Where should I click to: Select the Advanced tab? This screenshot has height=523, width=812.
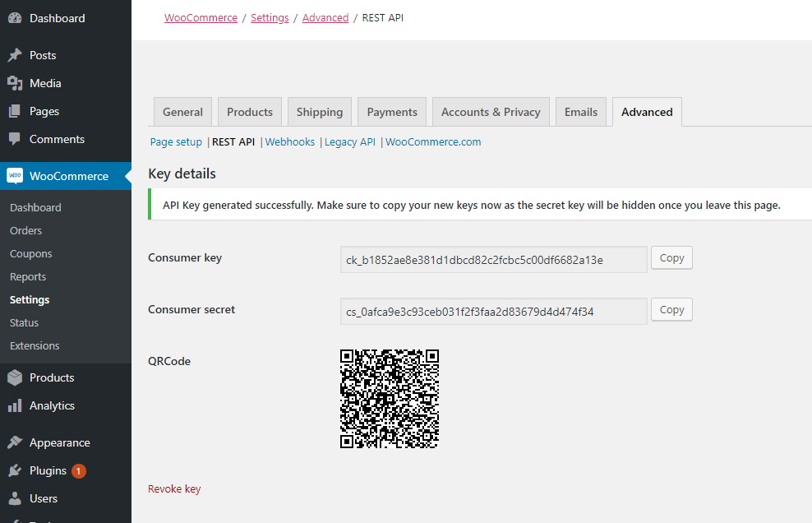[x=647, y=112]
